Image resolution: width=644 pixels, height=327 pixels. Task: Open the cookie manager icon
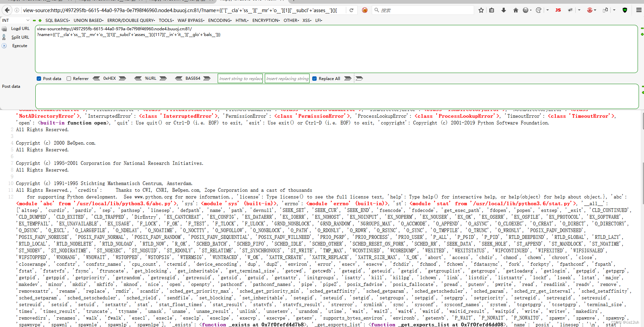(x=538, y=10)
